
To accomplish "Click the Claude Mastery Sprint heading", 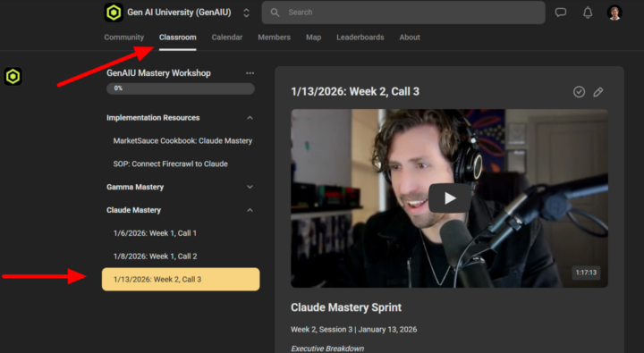I will point(346,307).
